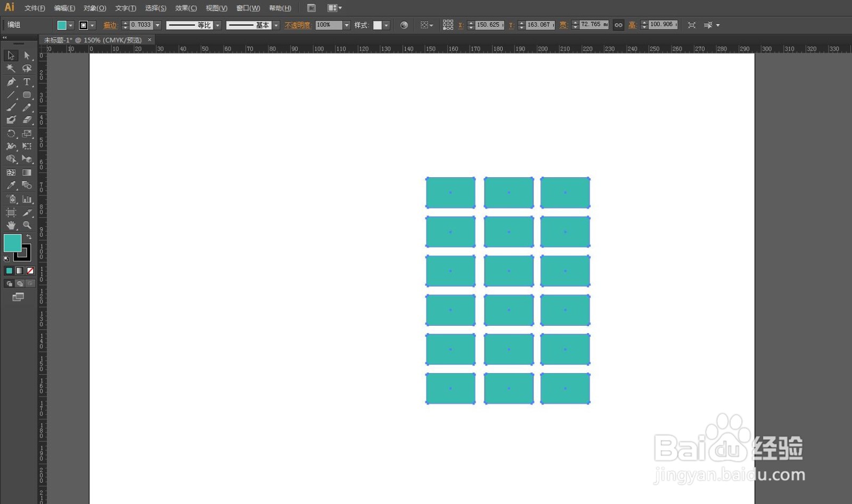Switch to Draw Behind mode
Screen dimensions: 852x504
click(20, 284)
